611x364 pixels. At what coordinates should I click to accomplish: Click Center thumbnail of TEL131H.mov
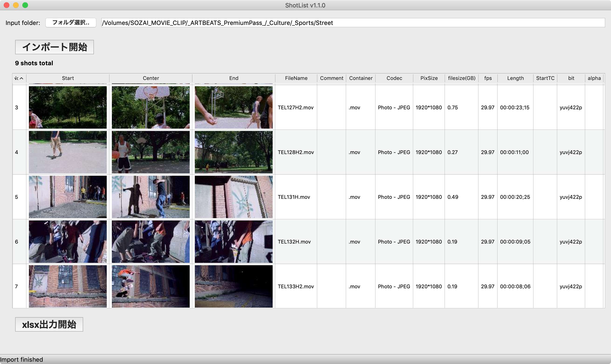[x=151, y=197]
